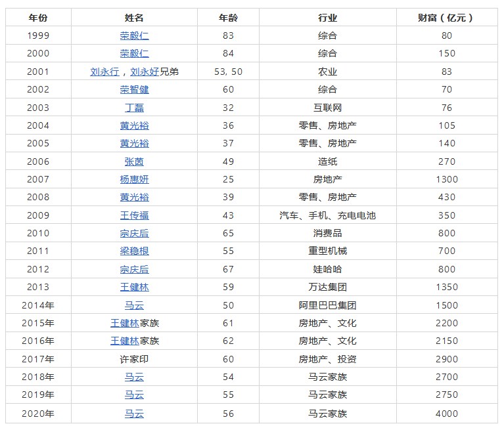Open the 荣智健 name link
This screenshot has height=428, width=504.
[134, 89]
